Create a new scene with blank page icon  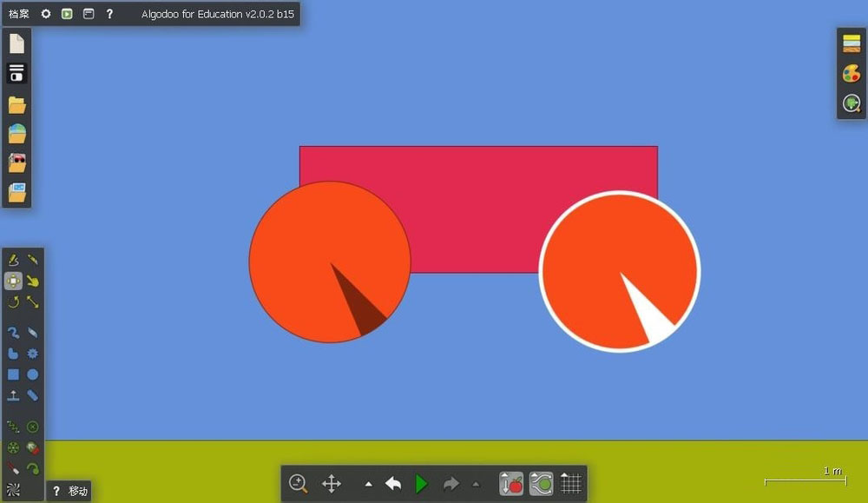[x=16, y=43]
